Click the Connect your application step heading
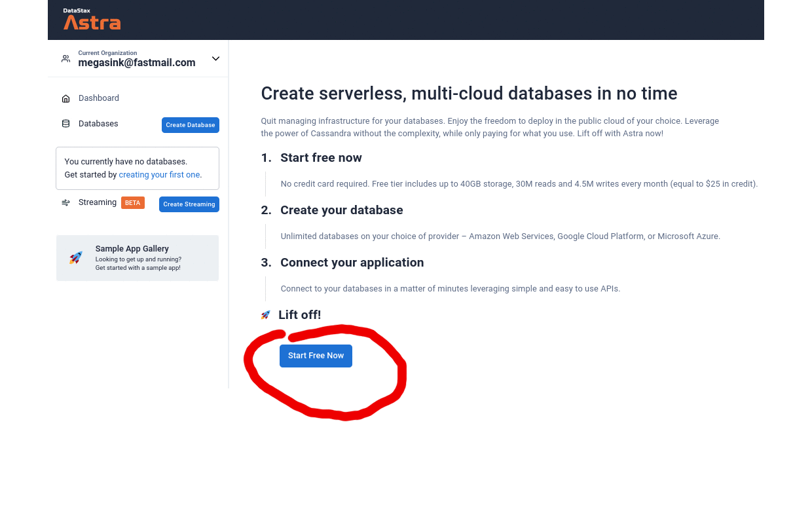This screenshot has width=812, height=524. tap(352, 263)
